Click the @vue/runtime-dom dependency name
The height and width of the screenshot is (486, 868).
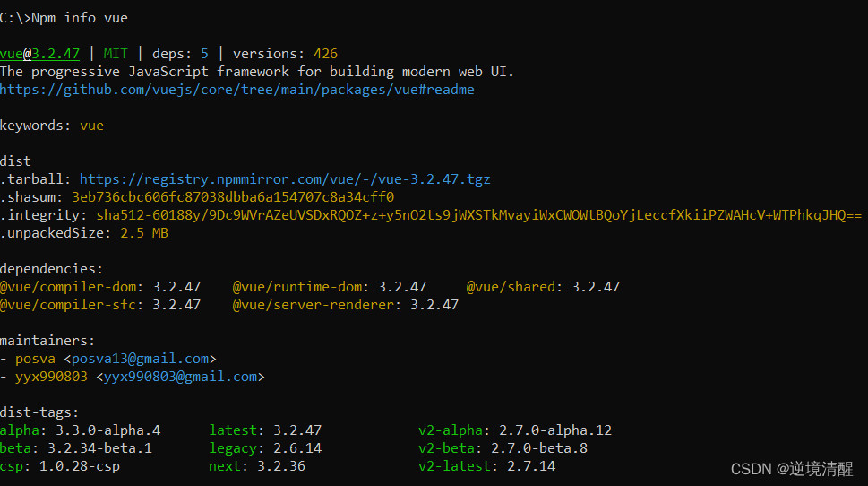coord(297,287)
